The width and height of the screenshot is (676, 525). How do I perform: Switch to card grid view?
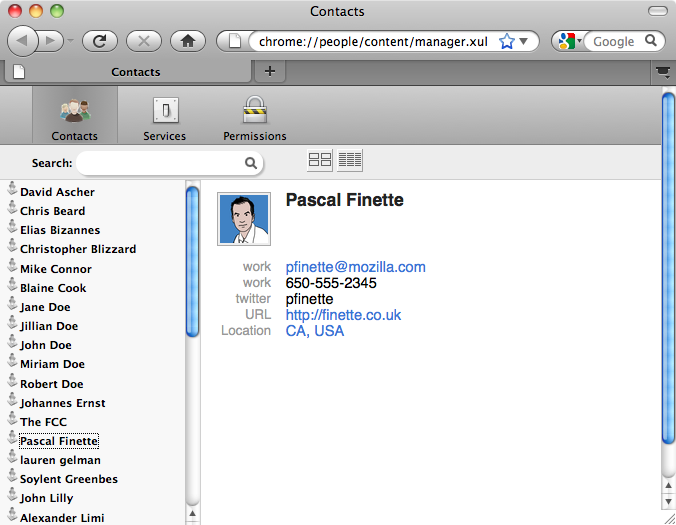[320, 160]
